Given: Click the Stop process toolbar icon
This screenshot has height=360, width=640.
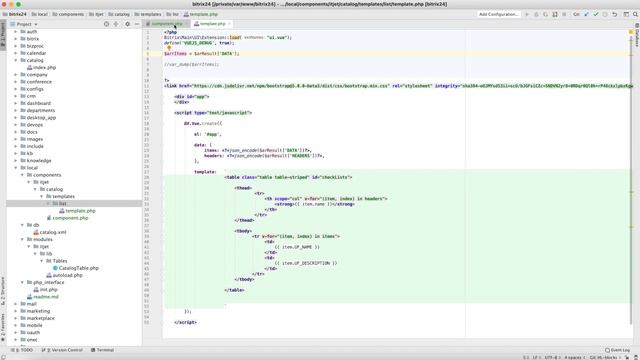Looking at the screenshot, I should [564, 14].
